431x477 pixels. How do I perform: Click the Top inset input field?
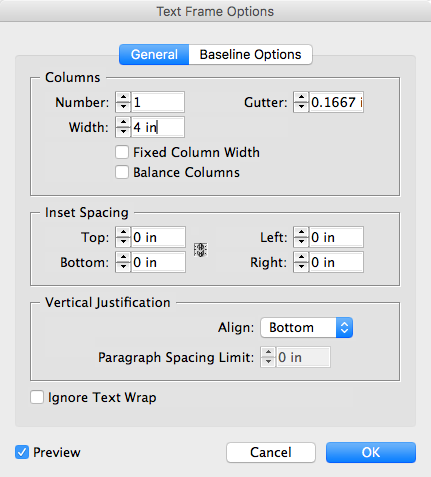coord(158,237)
